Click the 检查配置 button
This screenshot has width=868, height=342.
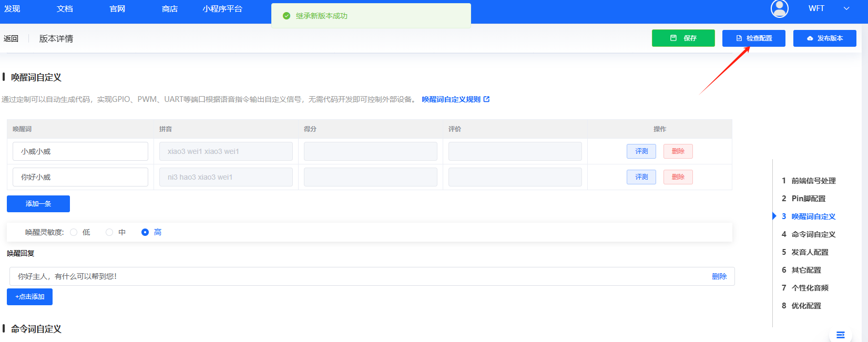click(753, 38)
